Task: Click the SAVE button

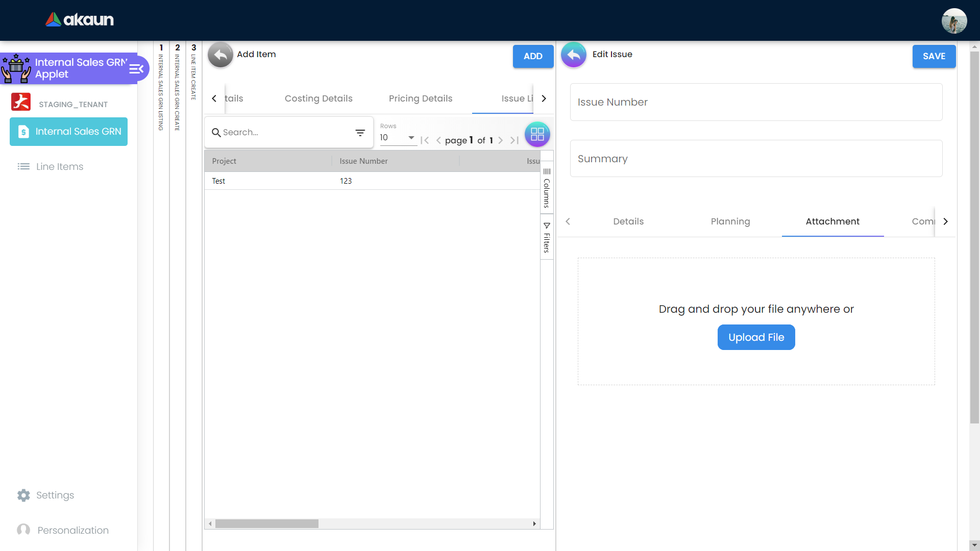Action: click(934, 56)
